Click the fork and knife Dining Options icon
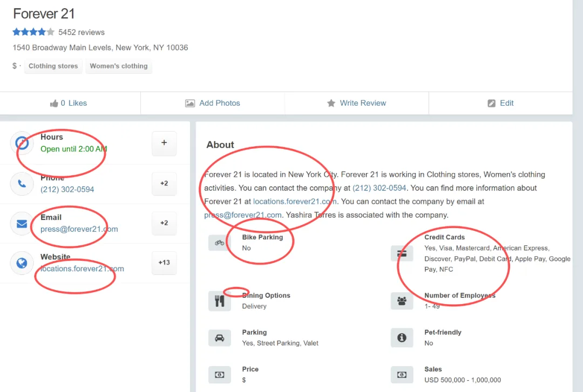 [x=219, y=301]
